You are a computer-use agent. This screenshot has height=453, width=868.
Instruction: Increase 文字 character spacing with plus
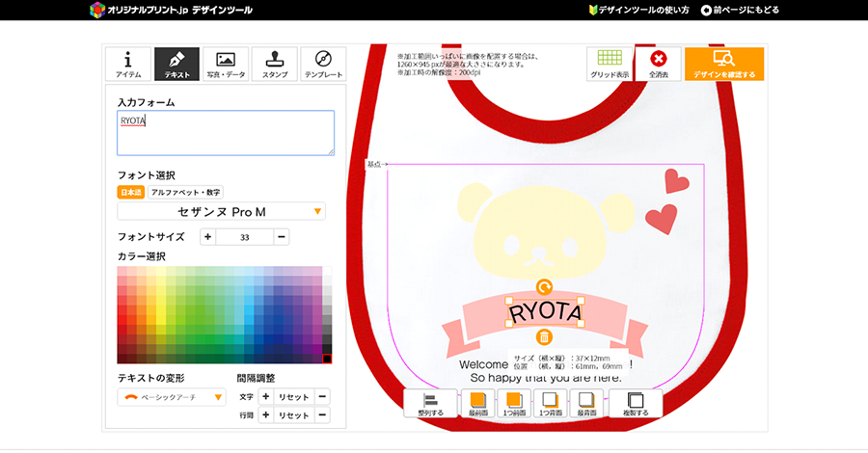[266, 396]
